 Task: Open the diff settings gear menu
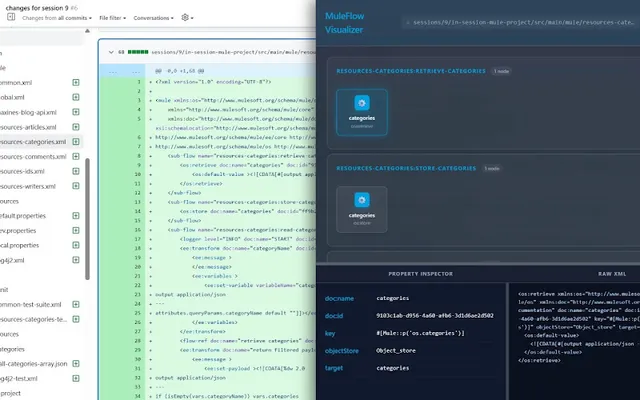187,18
